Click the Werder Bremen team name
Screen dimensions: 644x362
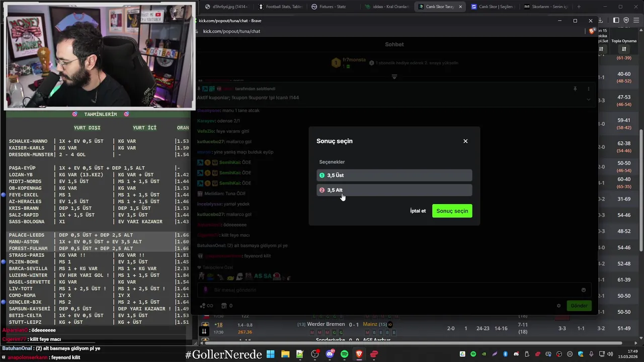[x=326, y=324]
